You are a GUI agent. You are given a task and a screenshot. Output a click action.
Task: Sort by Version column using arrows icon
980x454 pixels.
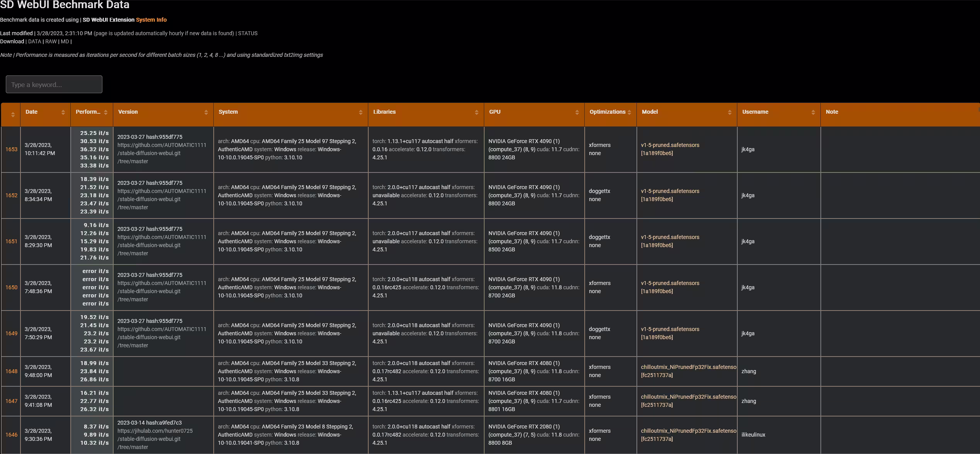(206, 112)
